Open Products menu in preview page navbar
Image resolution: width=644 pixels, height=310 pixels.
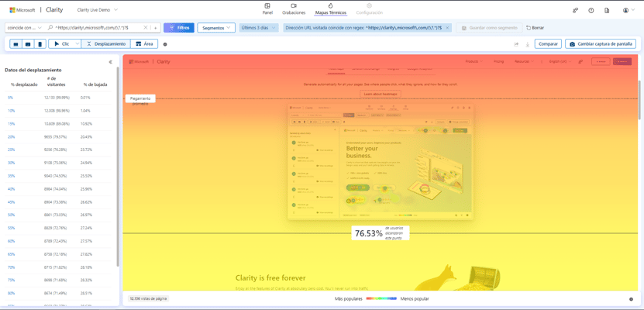(474, 61)
